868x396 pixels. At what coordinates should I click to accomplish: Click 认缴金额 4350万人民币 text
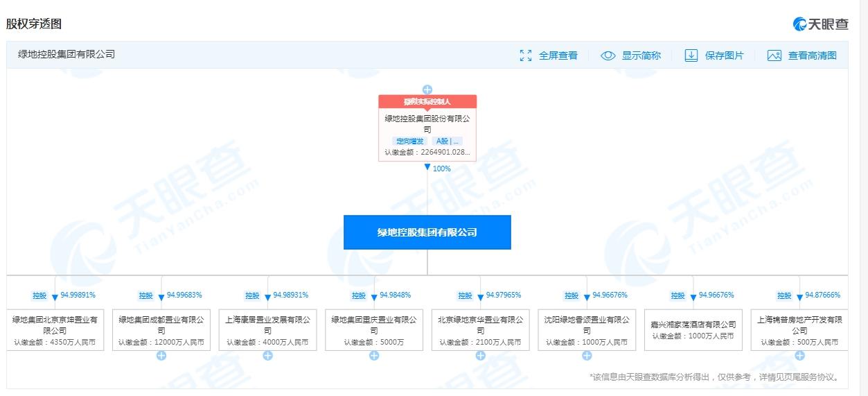coord(55,343)
